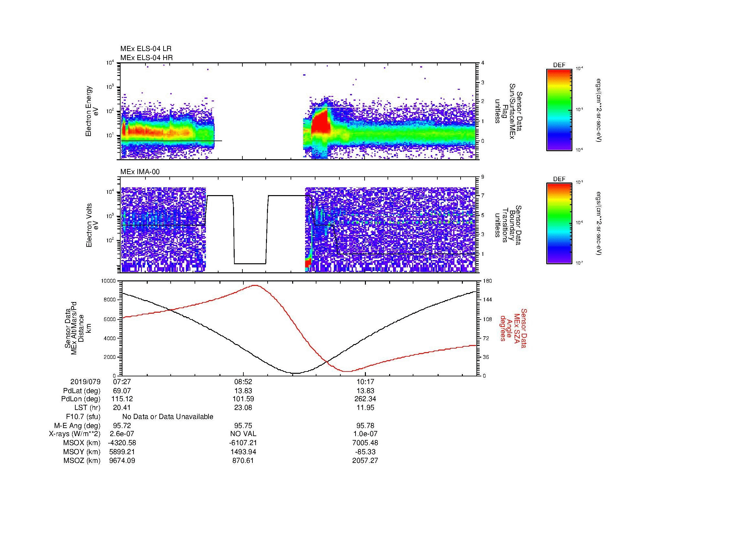Click the '10:17' time tick label
This screenshot has height=534, width=756.
[x=365, y=382]
